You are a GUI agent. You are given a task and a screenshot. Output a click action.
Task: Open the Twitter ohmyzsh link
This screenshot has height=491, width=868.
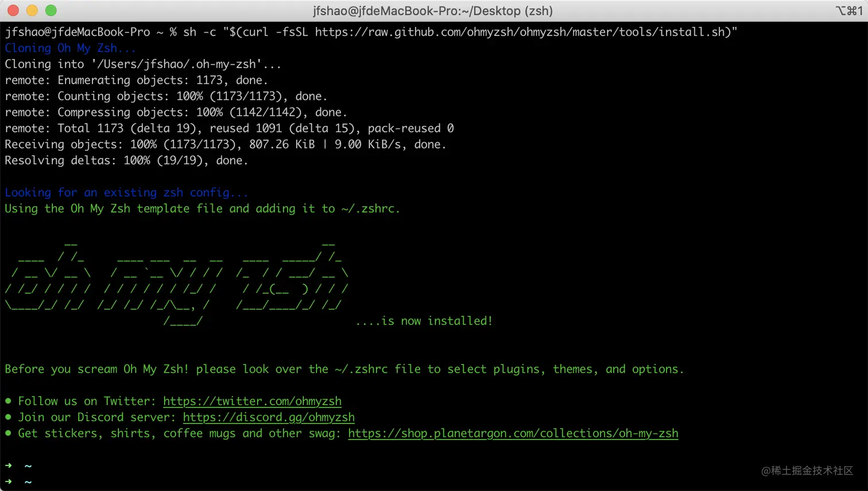(252, 401)
